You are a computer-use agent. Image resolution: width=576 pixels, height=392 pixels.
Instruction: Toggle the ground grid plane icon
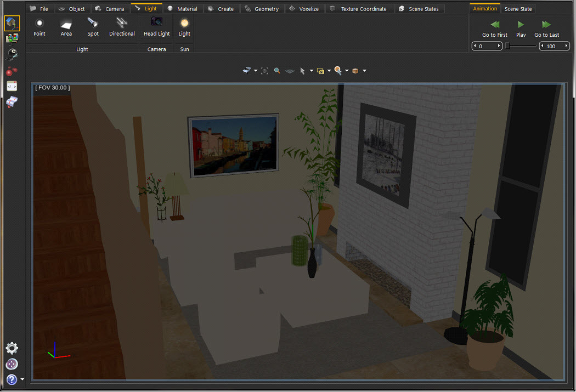(290, 71)
